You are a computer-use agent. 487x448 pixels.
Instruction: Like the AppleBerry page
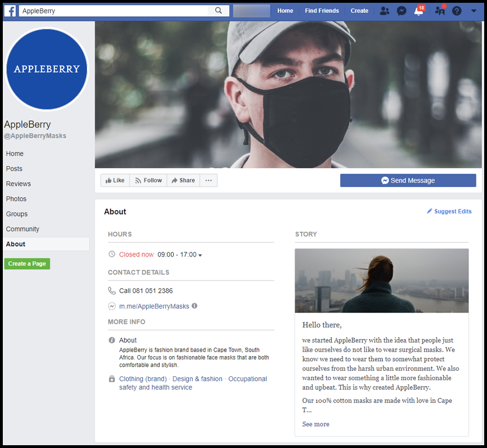(x=115, y=180)
